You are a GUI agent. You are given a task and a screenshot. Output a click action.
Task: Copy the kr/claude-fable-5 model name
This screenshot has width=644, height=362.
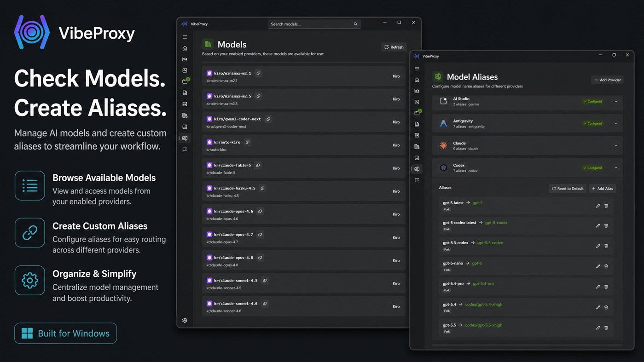click(x=258, y=165)
